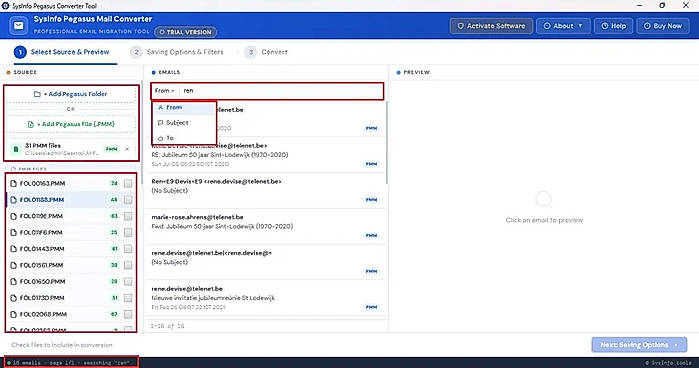699x368 pixels.
Task: Click the green file icon of 31 PMM files
Action: 16,149
